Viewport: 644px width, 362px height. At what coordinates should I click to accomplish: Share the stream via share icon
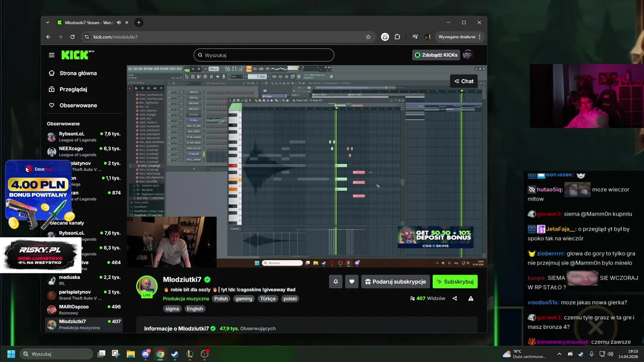pos(455,298)
